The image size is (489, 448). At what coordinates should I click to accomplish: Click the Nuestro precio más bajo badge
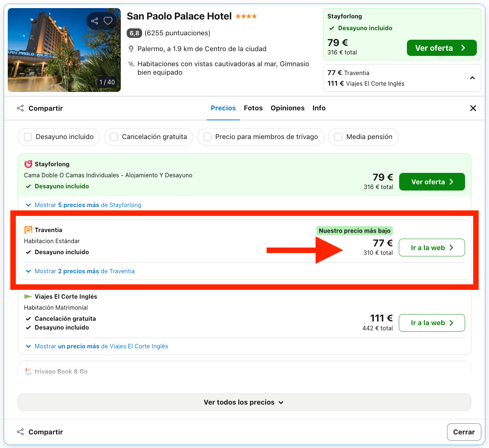coord(355,231)
